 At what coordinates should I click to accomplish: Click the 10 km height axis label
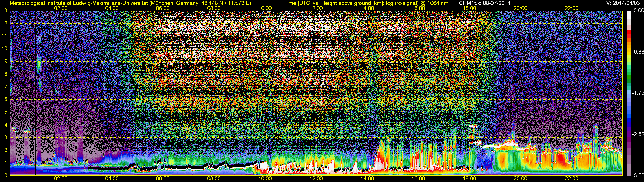[5, 49]
